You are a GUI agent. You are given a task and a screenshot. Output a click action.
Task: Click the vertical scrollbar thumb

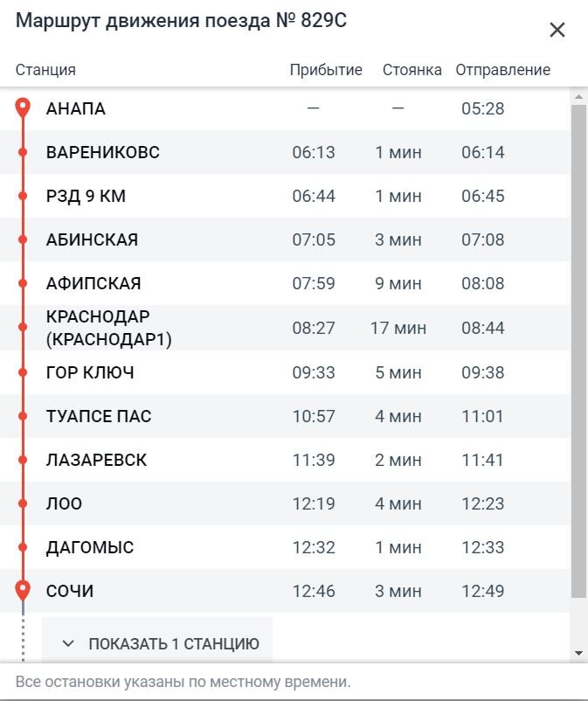pyautogui.click(x=578, y=351)
